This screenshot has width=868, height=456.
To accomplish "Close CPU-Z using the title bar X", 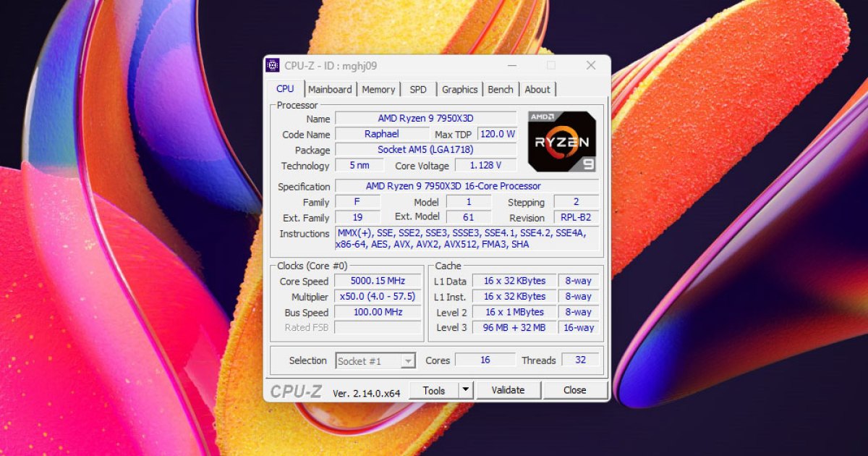I will [x=590, y=66].
